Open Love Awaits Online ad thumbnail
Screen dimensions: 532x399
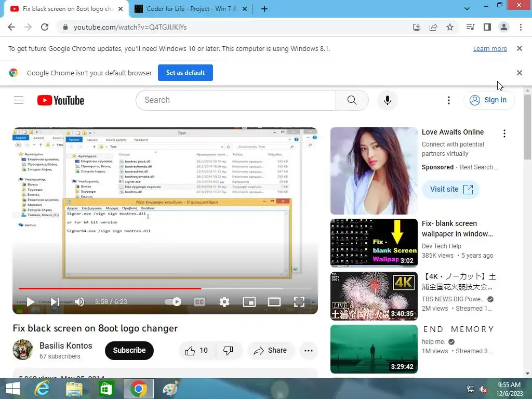coord(374,170)
